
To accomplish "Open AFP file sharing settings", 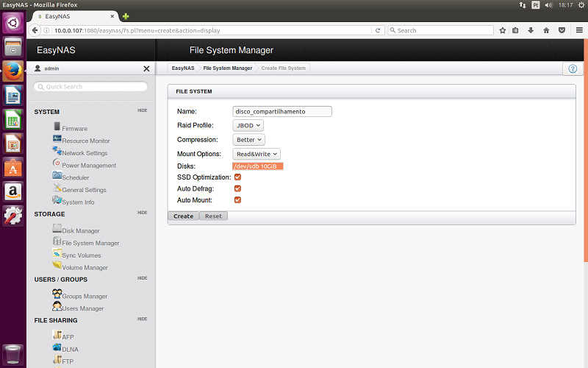I will 68,337.
